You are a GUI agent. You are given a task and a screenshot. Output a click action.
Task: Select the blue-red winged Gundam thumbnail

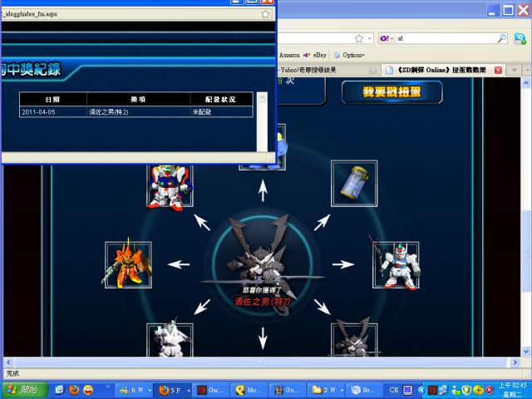tap(170, 186)
